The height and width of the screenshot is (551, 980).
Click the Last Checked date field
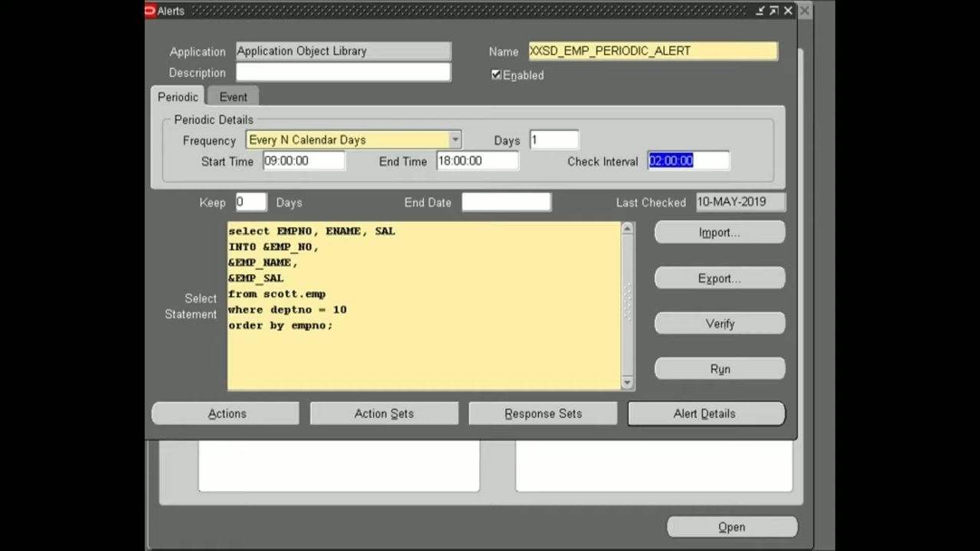(x=740, y=202)
